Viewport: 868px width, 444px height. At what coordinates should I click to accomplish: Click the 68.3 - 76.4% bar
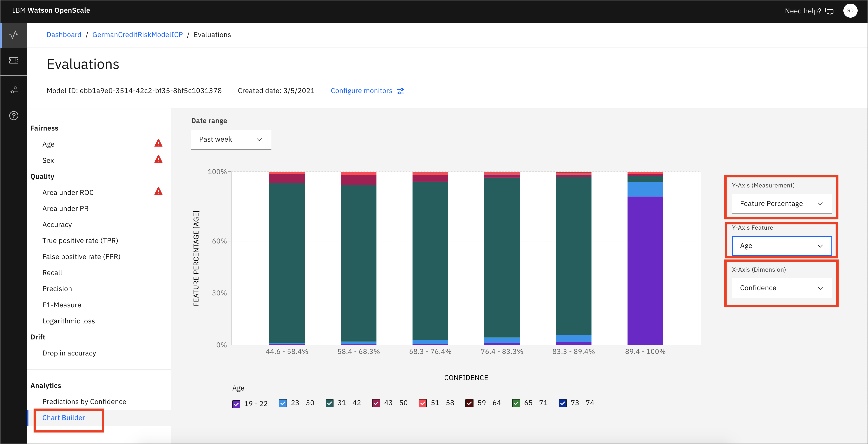(x=430, y=258)
